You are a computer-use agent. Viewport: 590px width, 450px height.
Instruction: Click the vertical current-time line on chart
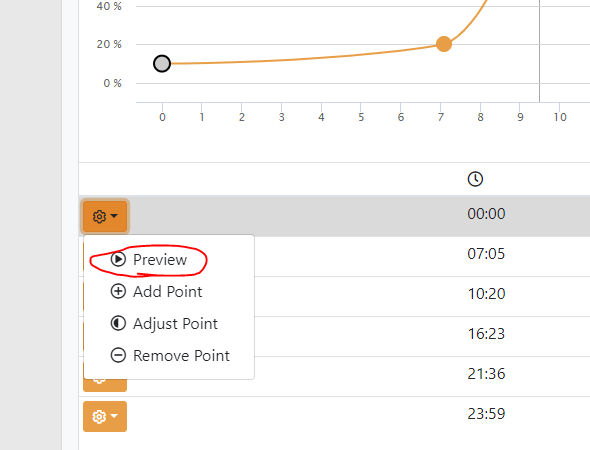539,51
